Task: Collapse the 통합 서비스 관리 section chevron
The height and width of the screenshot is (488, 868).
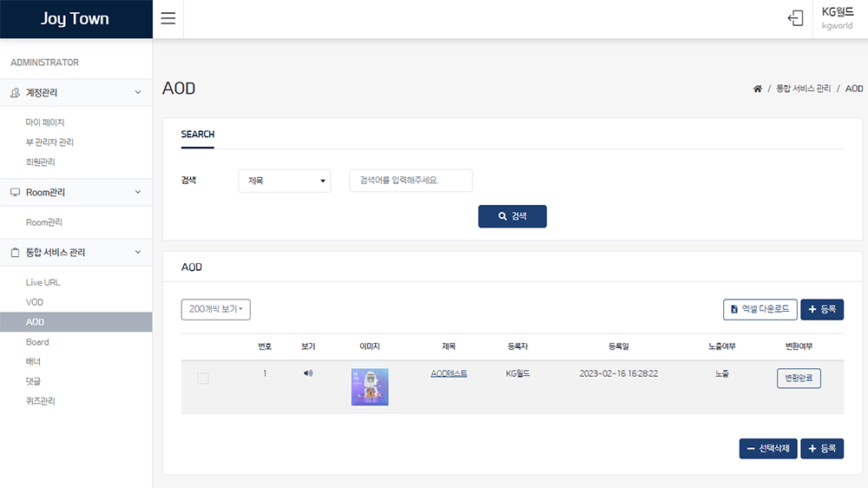Action: coord(137,253)
